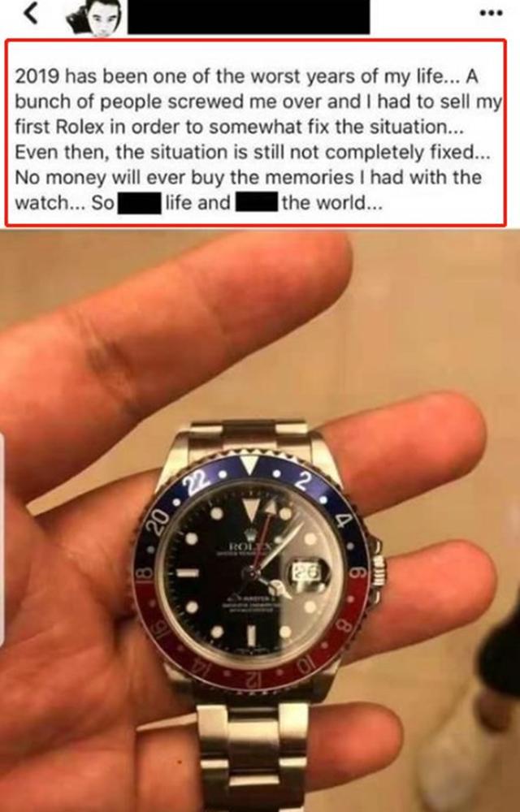Click the triangle marker at top of the dial
This screenshot has width=520, height=812.
click(x=251, y=510)
